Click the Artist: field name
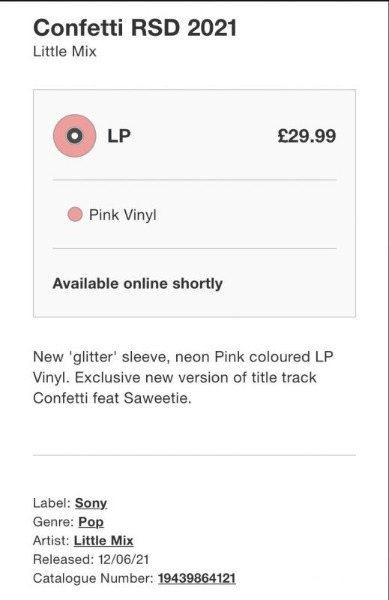Screen dimensions: 389x600 pos(51,541)
